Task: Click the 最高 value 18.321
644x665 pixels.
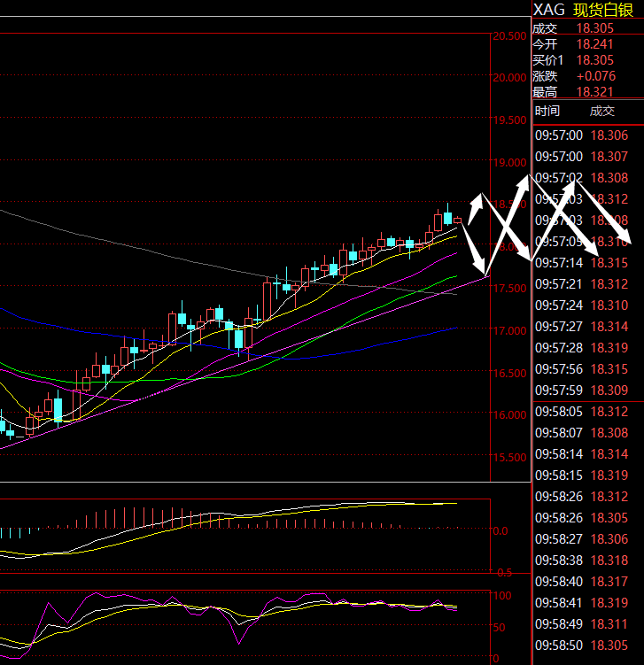Action: (x=593, y=91)
